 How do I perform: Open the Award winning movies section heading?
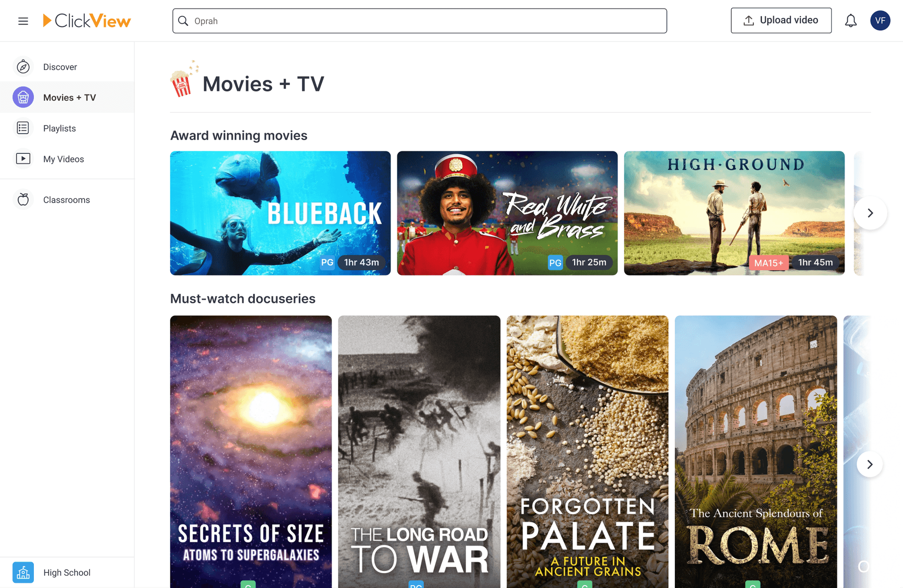238,135
